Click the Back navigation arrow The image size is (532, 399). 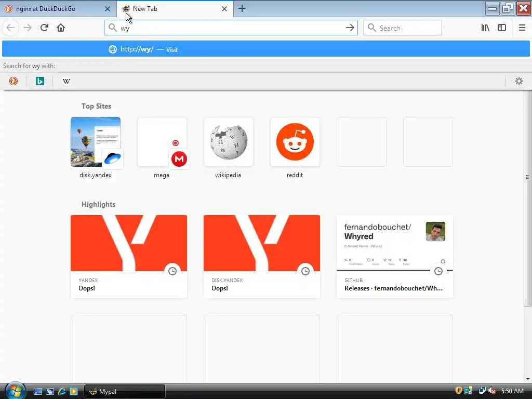(x=10, y=28)
